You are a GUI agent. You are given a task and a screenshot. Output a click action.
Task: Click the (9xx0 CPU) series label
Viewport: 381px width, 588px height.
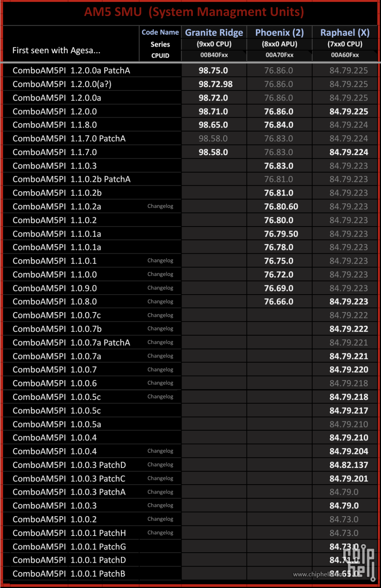(214, 44)
